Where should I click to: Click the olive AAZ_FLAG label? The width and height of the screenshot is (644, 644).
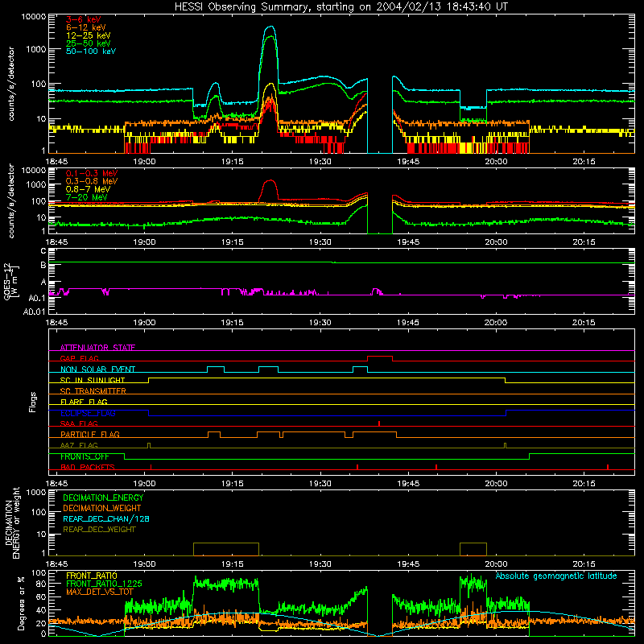pyautogui.click(x=79, y=445)
